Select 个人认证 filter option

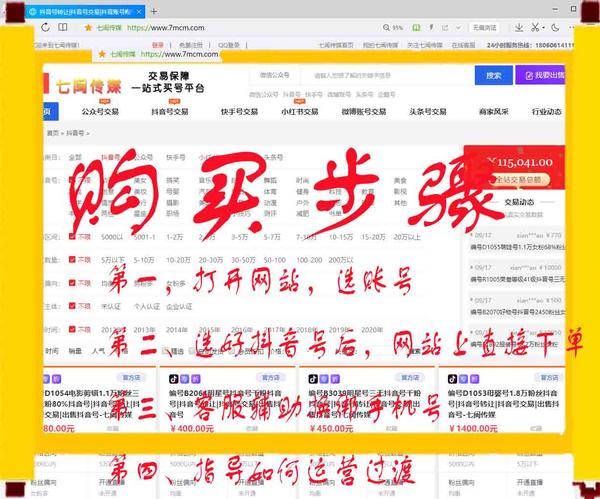(147, 307)
